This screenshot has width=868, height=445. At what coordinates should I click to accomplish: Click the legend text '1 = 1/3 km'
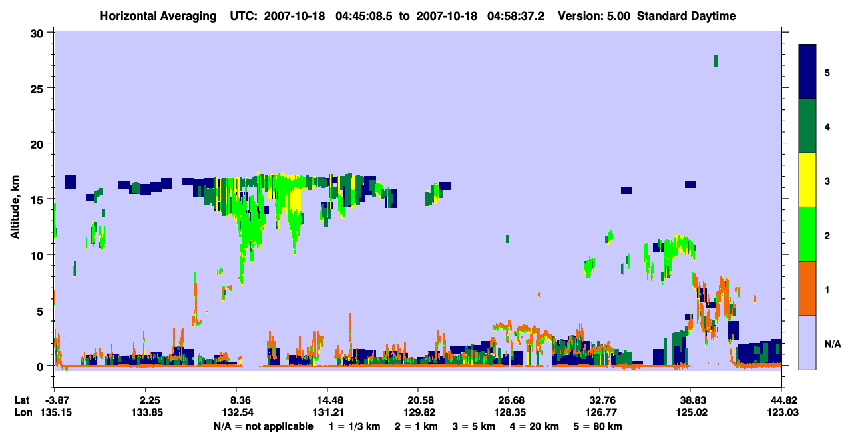[x=354, y=426]
